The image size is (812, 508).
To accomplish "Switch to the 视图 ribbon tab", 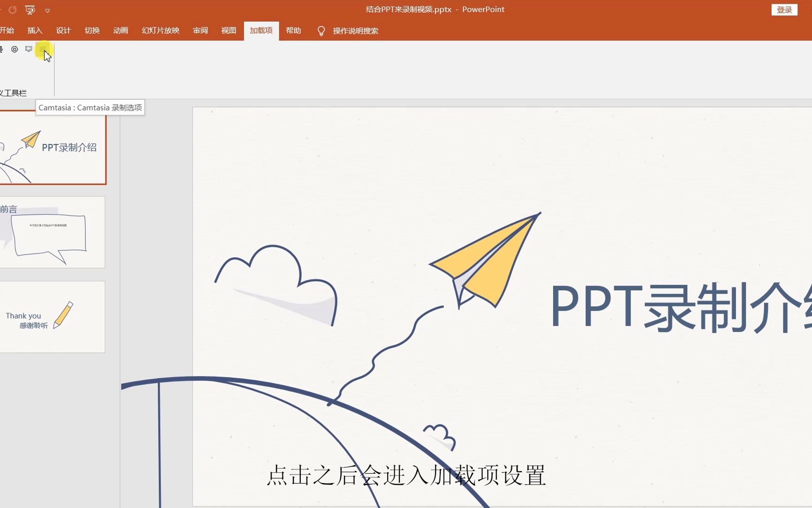I will point(228,30).
